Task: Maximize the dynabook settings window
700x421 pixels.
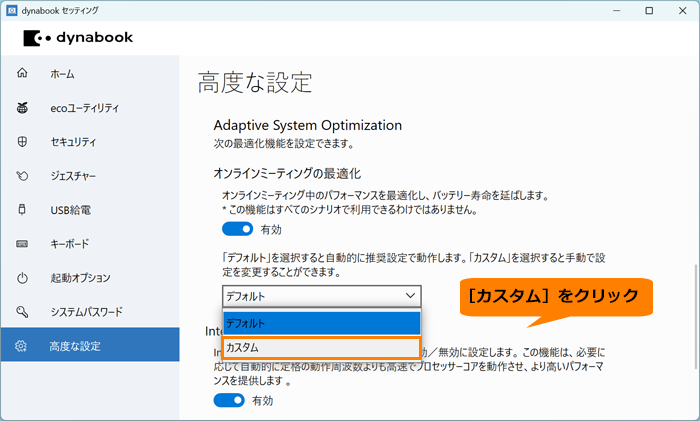Action: 649,10
